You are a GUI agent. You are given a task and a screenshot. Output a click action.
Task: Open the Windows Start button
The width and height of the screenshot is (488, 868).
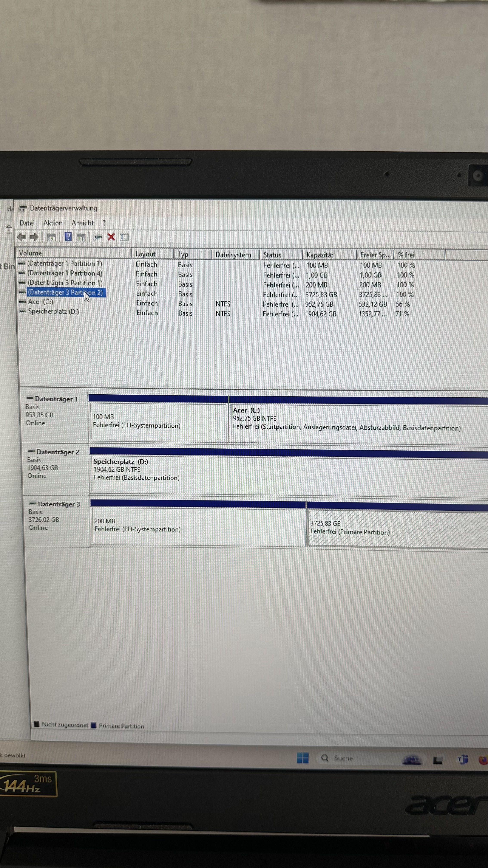[x=303, y=758]
